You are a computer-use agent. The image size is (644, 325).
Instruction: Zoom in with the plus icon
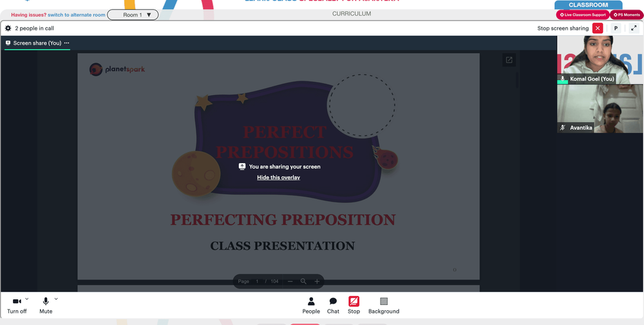click(317, 281)
